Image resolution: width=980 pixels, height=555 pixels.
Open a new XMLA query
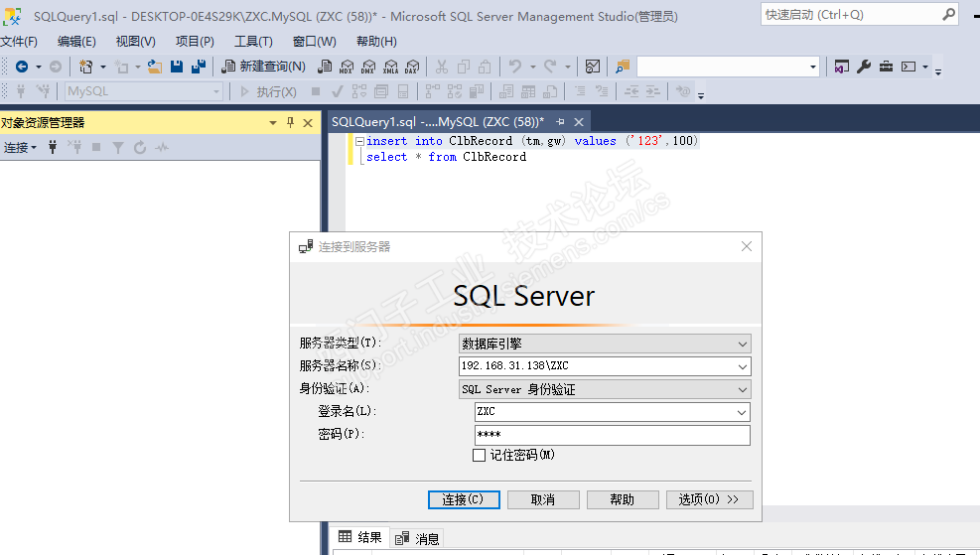click(x=390, y=67)
